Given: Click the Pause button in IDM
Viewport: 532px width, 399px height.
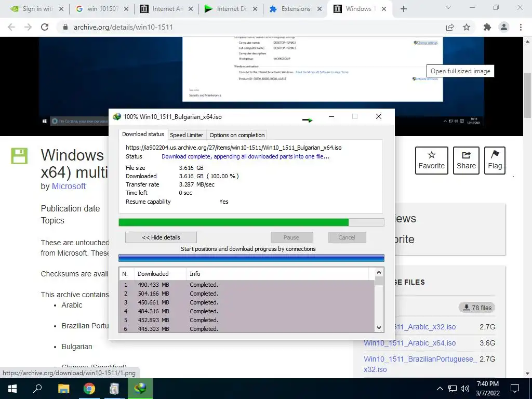Looking at the screenshot, I should pyautogui.click(x=291, y=237).
